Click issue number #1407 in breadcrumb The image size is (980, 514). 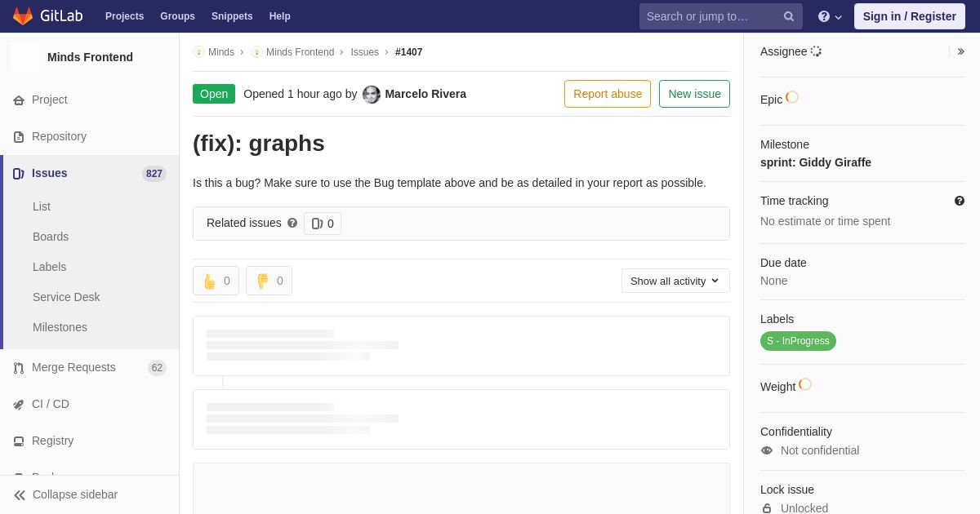pos(409,52)
